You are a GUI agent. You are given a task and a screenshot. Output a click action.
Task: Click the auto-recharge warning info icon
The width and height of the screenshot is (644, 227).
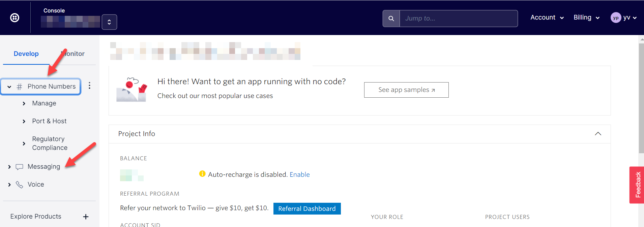point(202,174)
